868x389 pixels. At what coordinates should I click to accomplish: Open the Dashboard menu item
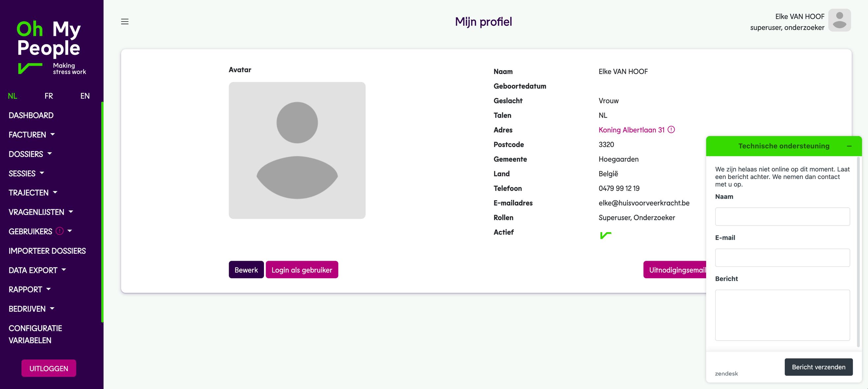[x=31, y=115]
